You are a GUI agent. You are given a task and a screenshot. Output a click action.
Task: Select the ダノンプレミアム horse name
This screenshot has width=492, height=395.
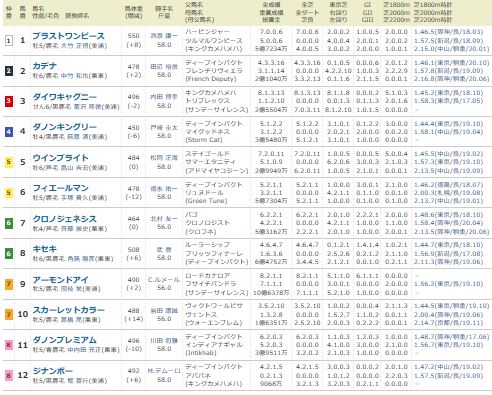(65, 340)
